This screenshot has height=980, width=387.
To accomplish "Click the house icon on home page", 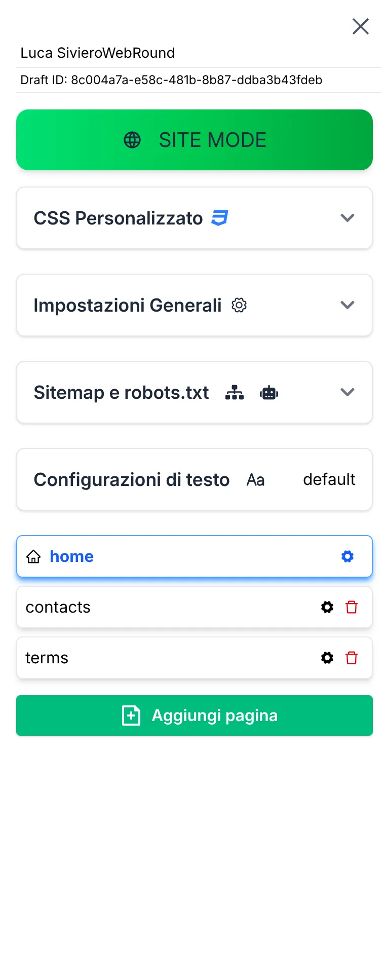I will 33,557.
